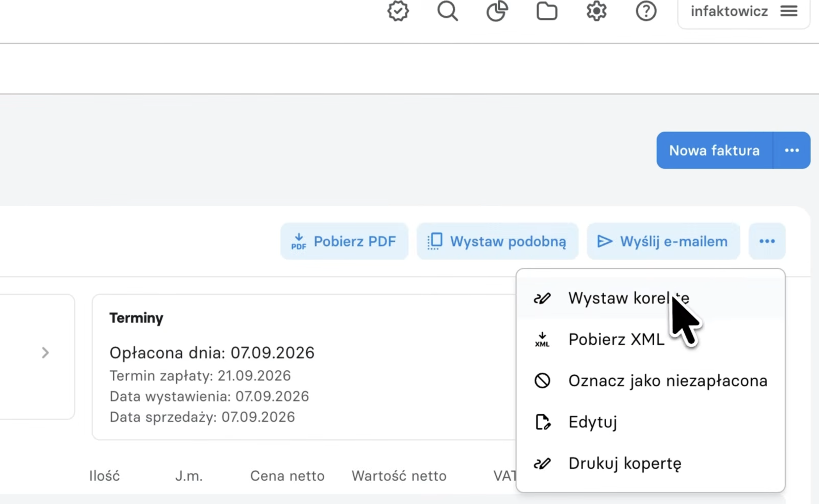Click the XML download icon in menu
The width and height of the screenshot is (819, 504).
(x=542, y=339)
